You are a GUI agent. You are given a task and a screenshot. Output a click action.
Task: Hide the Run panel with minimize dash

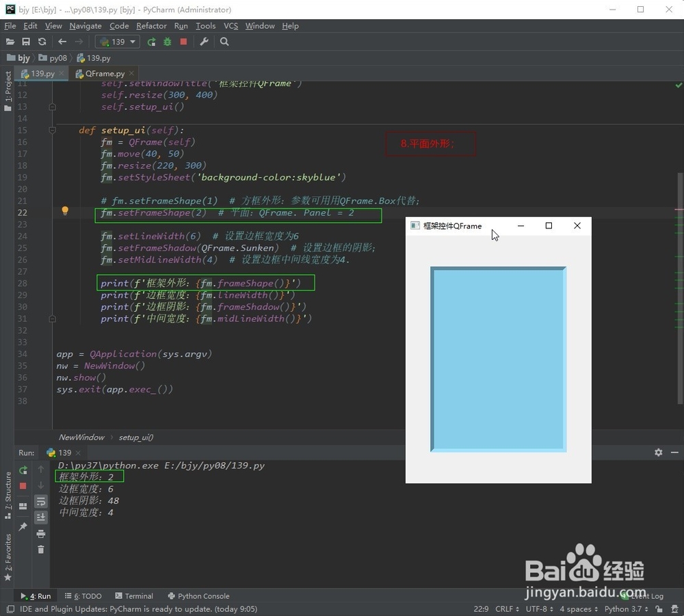click(674, 453)
